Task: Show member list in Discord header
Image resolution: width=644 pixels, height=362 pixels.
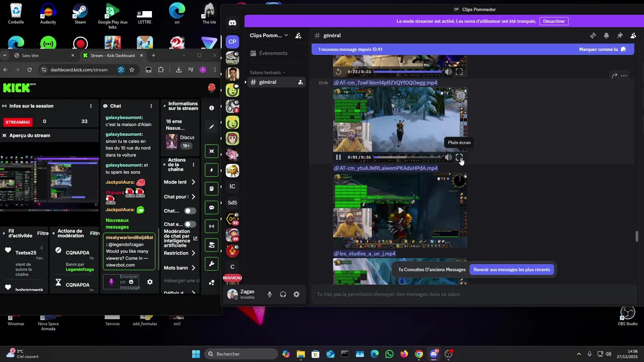Action: point(633,36)
